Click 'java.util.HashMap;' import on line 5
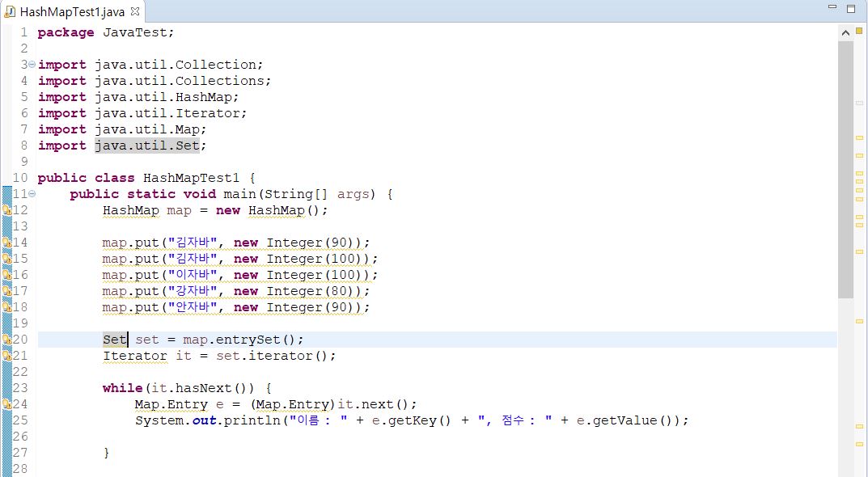The width and height of the screenshot is (868, 477). point(167,97)
